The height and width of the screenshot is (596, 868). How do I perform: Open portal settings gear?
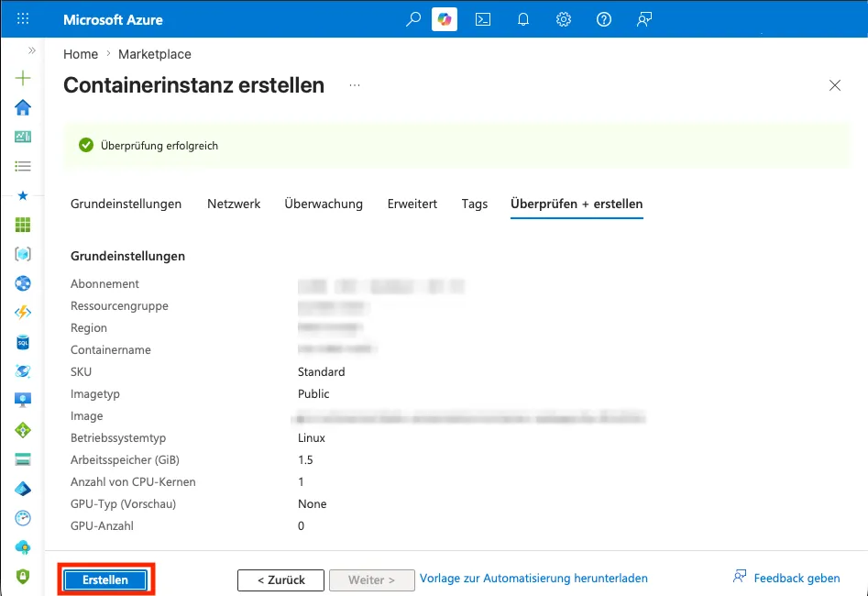[x=564, y=19]
